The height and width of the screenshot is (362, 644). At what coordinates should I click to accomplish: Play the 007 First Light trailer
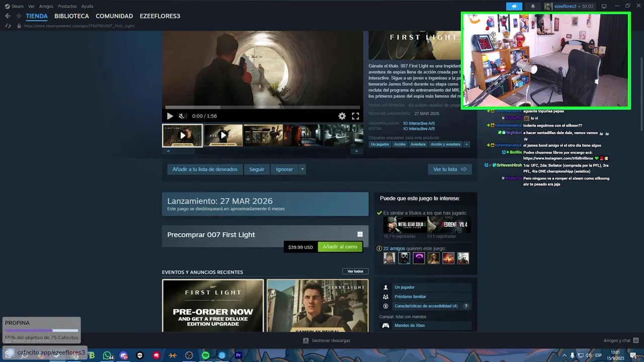pos(170,116)
